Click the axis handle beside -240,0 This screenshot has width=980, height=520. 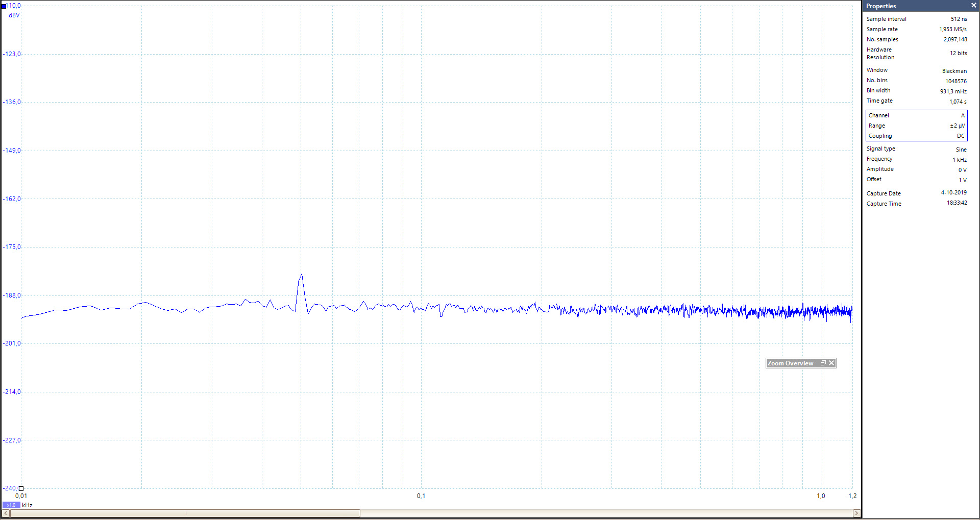pos(21,488)
